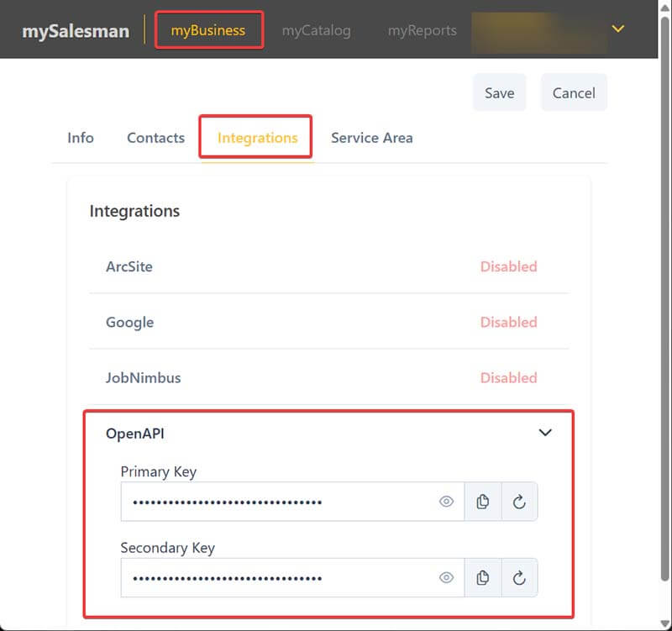This screenshot has width=672, height=631.
Task: Regenerate the Secondary Key
Action: coord(519,577)
